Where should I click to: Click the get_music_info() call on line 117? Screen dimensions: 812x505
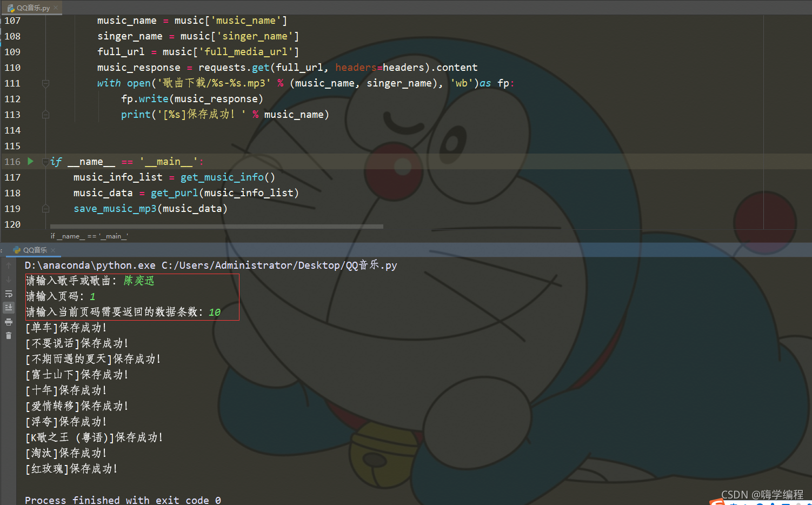click(228, 177)
